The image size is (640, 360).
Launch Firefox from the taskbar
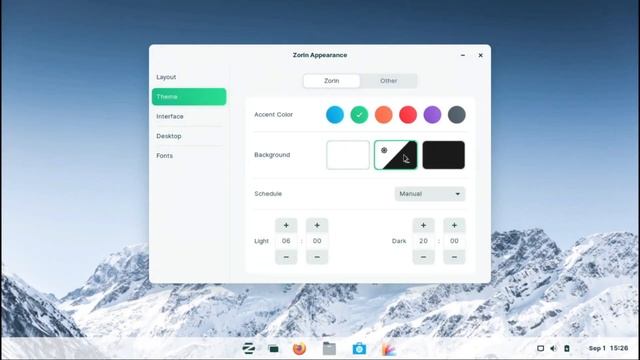point(299,349)
